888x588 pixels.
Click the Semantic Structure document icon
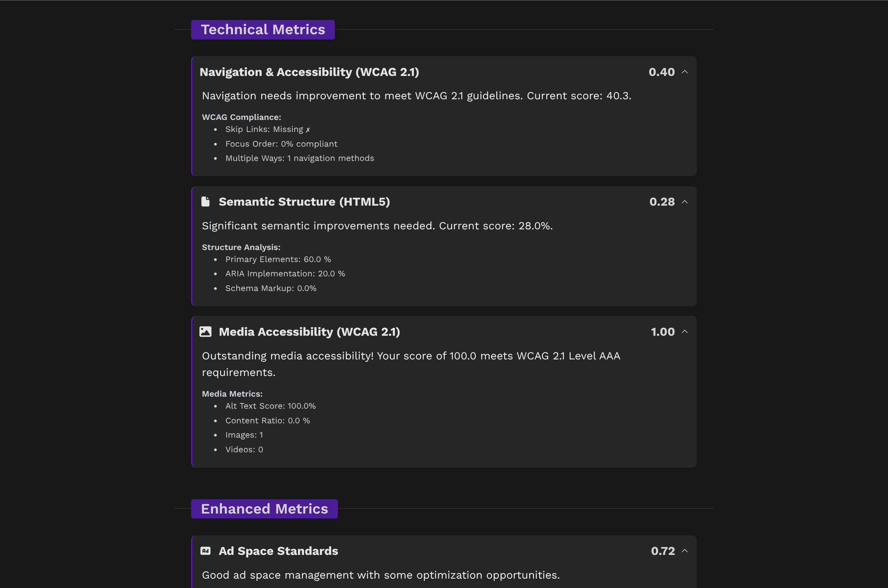coord(205,202)
